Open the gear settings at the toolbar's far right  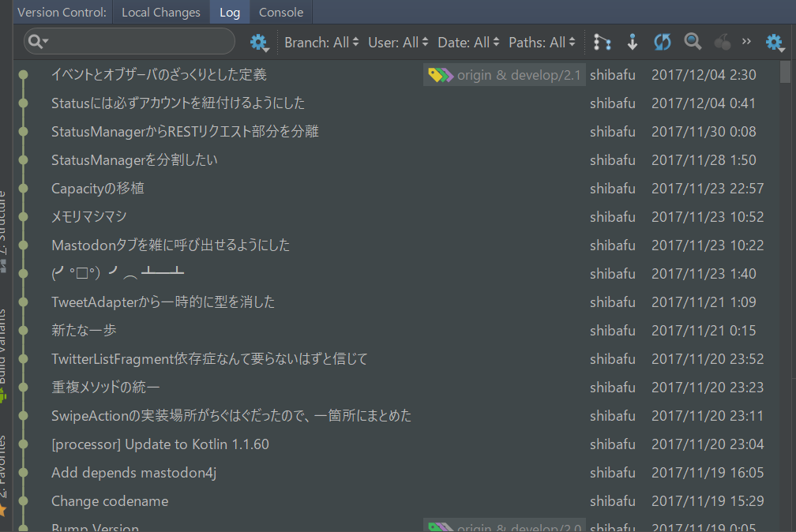click(774, 43)
